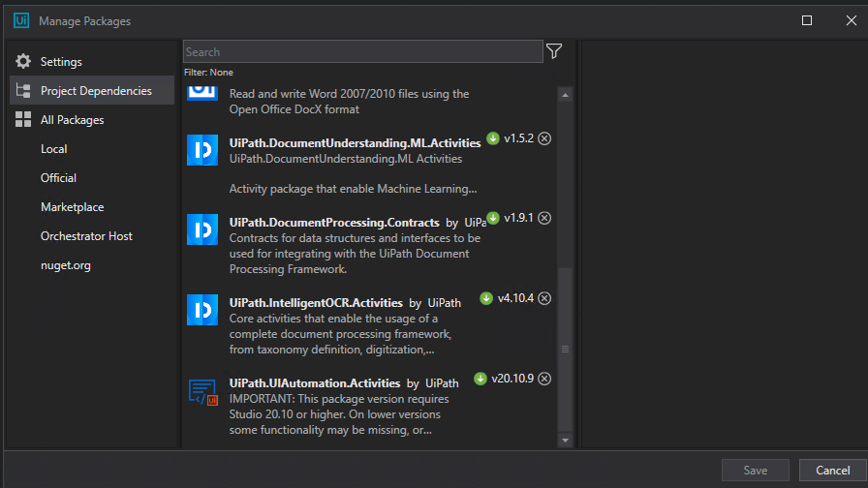Click version text v1.5.2
The image size is (868, 488).
pyautogui.click(x=518, y=138)
